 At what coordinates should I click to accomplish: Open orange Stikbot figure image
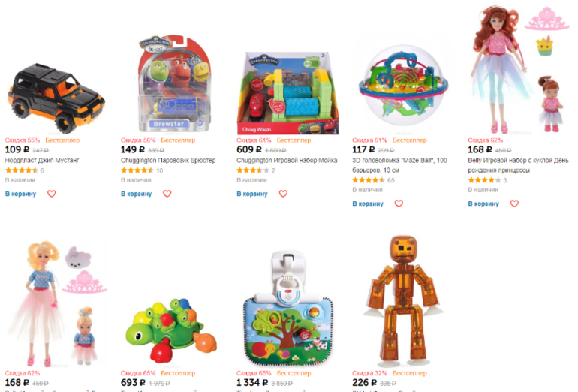[403, 300]
